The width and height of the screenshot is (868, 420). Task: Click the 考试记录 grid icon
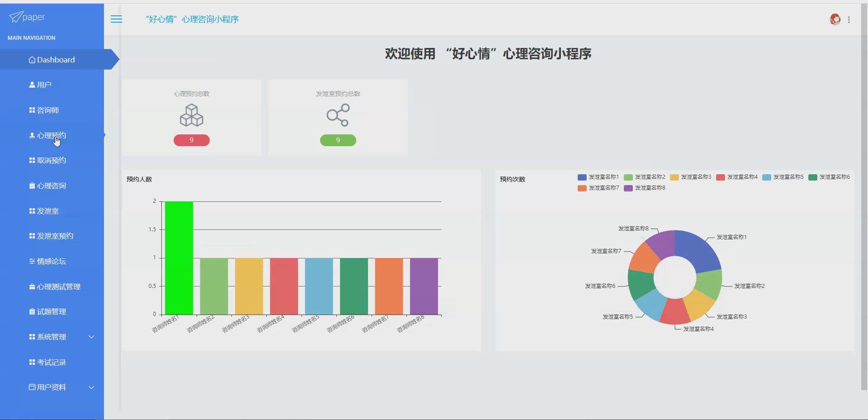click(32, 362)
